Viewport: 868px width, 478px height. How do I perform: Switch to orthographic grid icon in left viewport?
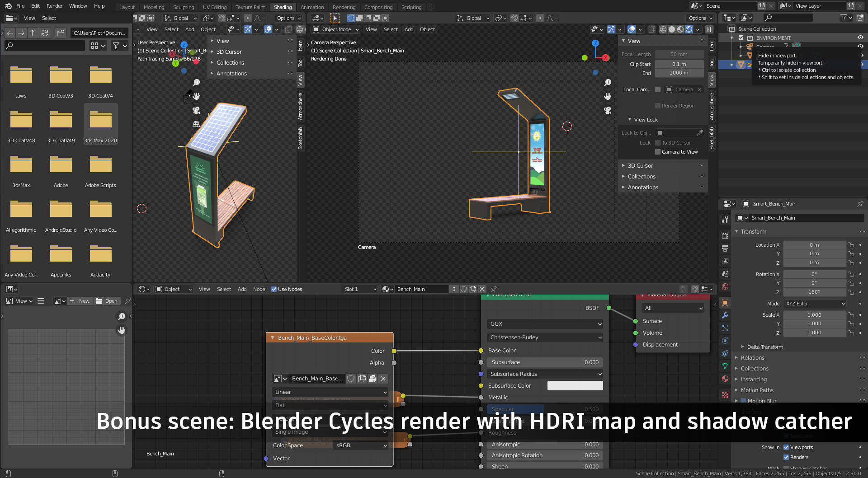[x=196, y=124]
